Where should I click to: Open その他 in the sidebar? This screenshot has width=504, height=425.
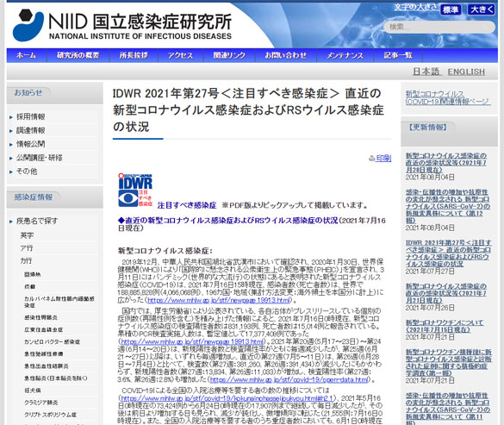click(x=27, y=172)
